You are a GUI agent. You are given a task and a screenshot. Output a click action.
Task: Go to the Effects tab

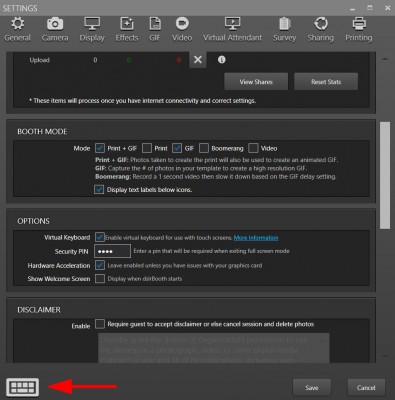point(127,30)
